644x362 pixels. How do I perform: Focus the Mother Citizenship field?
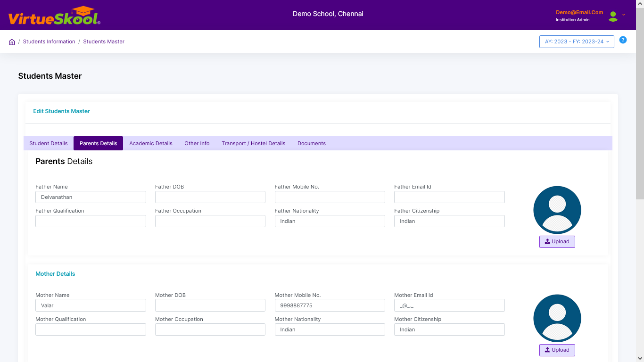pos(449,329)
